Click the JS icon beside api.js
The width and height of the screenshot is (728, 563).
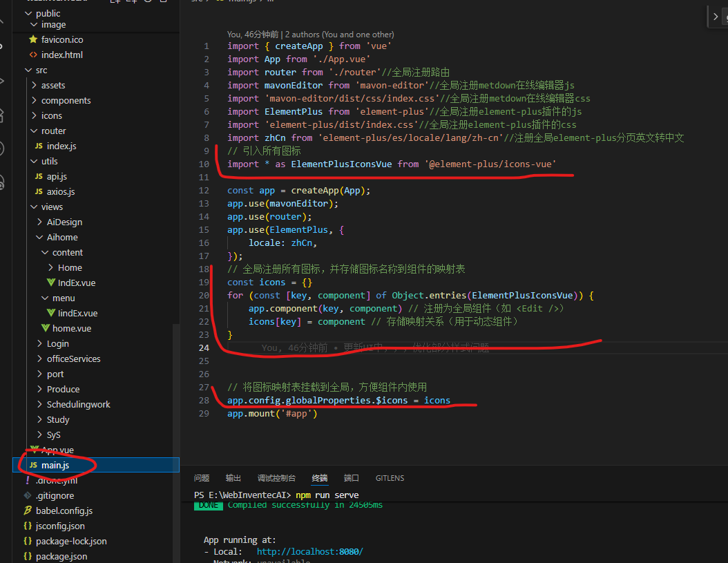(x=39, y=177)
